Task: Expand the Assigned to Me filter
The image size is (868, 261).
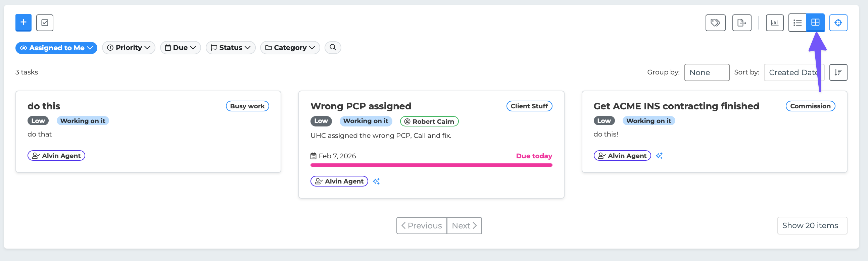Action: point(56,48)
